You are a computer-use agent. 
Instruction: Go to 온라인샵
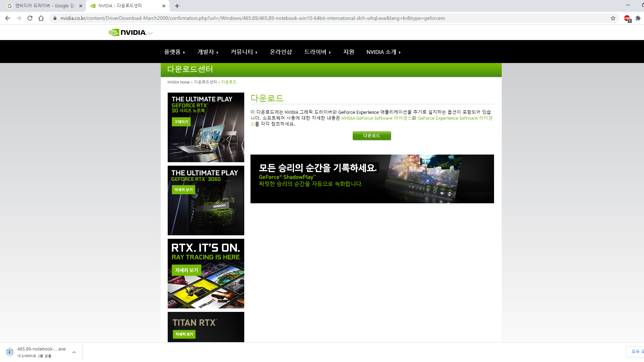point(281,52)
